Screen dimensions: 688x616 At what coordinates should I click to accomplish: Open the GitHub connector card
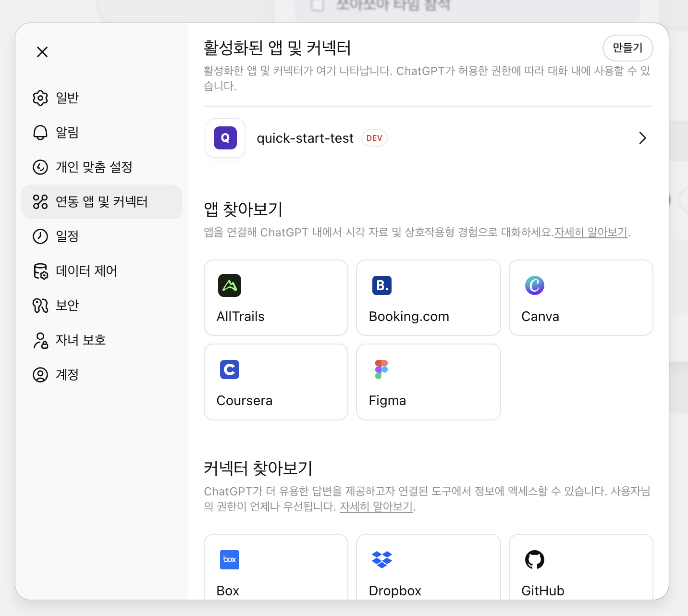click(x=581, y=567)
